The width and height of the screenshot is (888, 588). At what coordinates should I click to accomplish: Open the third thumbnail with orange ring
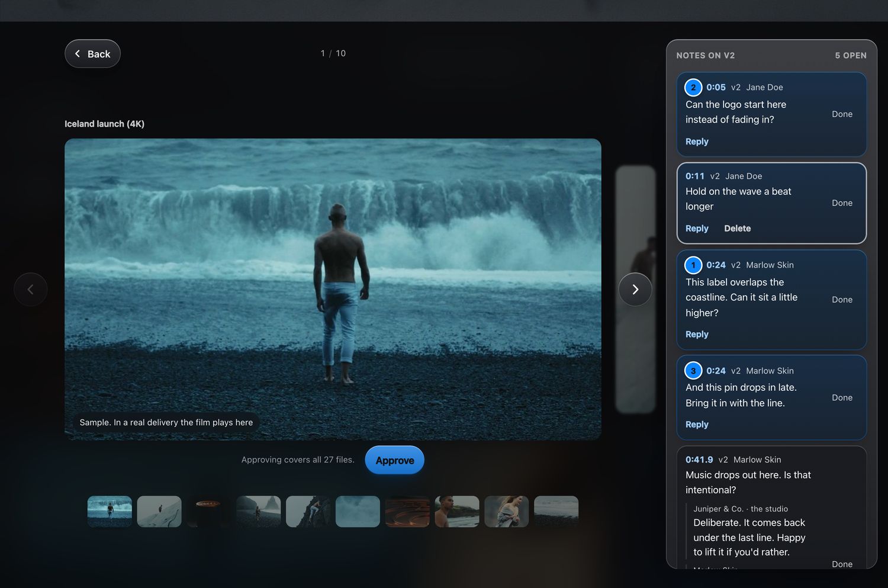pos(209,512)
